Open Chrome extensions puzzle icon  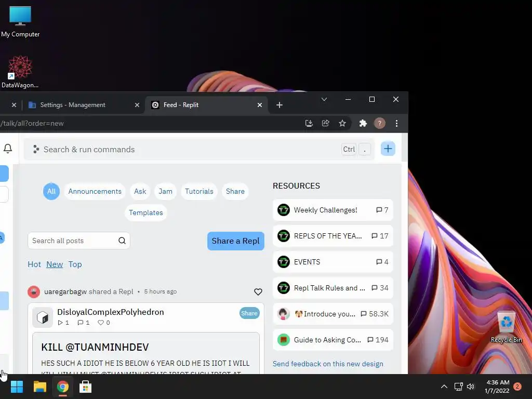click(363, 123)
